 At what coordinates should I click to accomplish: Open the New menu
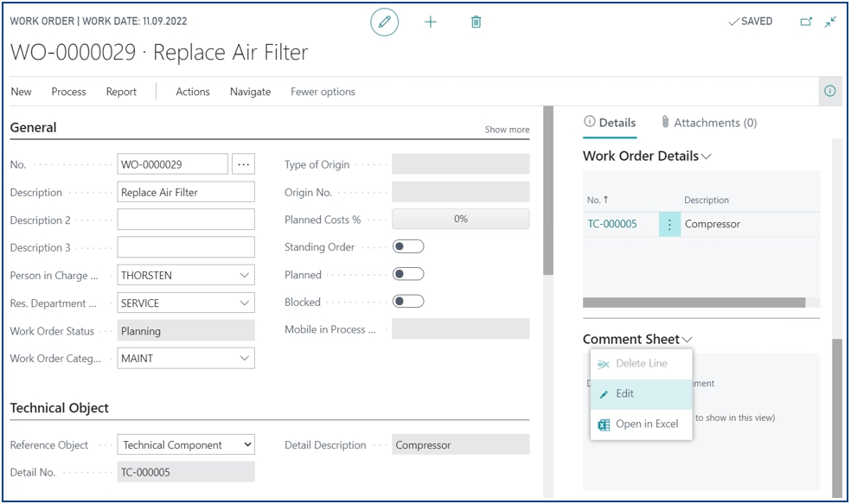click(21, 92)
